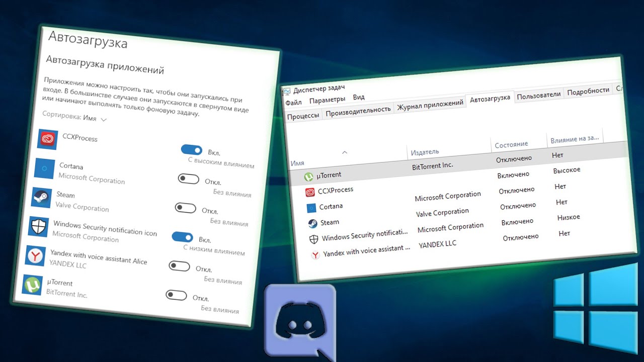
Task: Click the Автозагрузка heading in Settings
Action: coord(88,40)
